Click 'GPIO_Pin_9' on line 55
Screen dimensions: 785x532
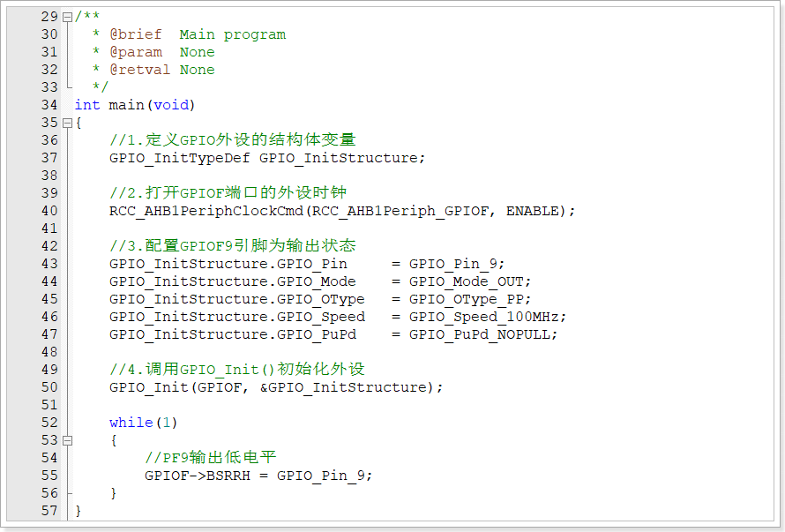tap(321, 476)
